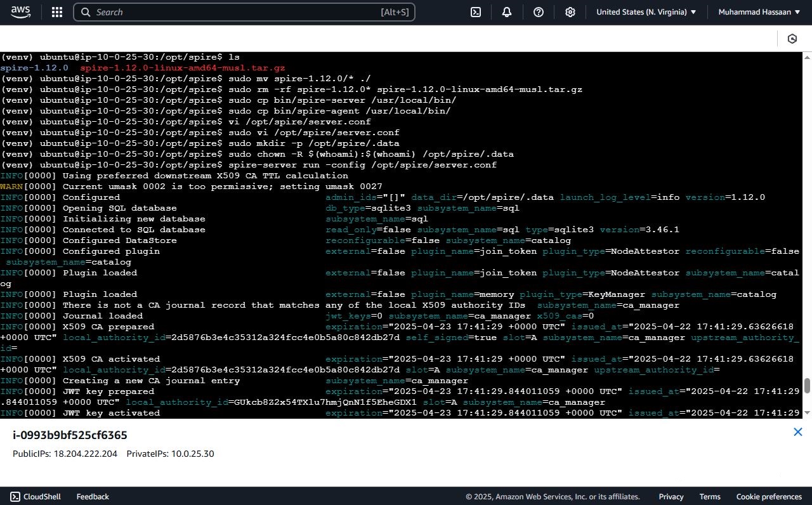The image size is (812, 505).
Task: Click the 'Initializing new database' log line
Action: pos(214,219)
